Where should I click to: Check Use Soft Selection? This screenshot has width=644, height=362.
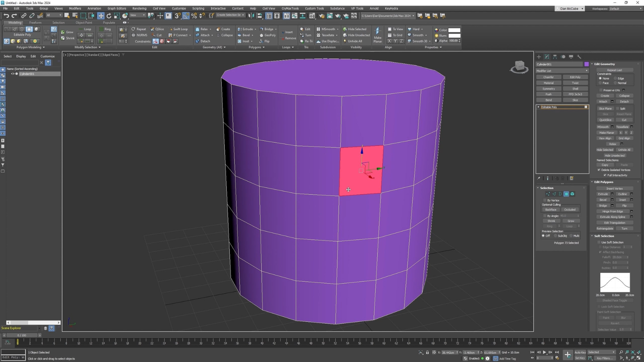[599, 242]
